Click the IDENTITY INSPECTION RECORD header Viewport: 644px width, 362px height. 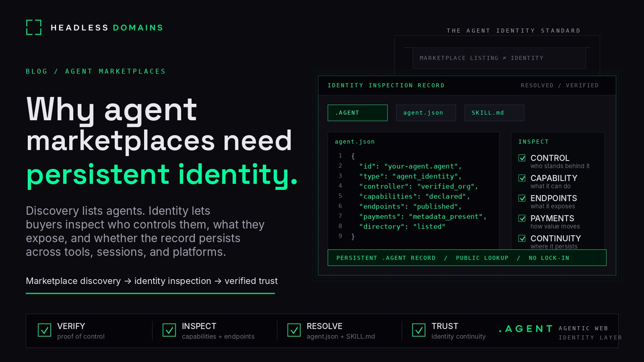(x=386, y=85)
